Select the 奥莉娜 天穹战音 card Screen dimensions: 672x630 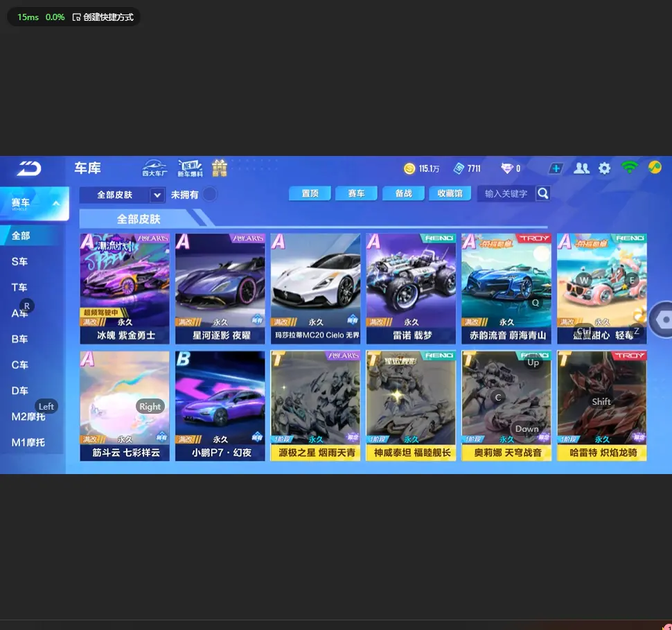pos(506,406)
